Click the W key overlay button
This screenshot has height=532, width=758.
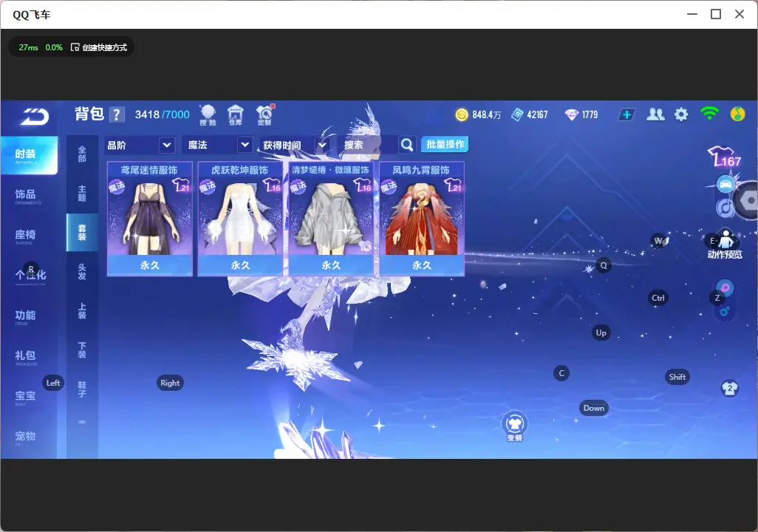pyautogui.click(x=658, y=240)
